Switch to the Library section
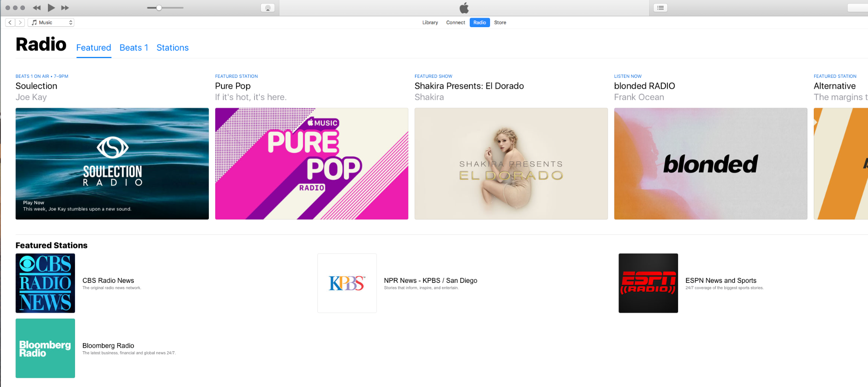The width and height of the screenshot is (868, 387). [x=430, y=23]
